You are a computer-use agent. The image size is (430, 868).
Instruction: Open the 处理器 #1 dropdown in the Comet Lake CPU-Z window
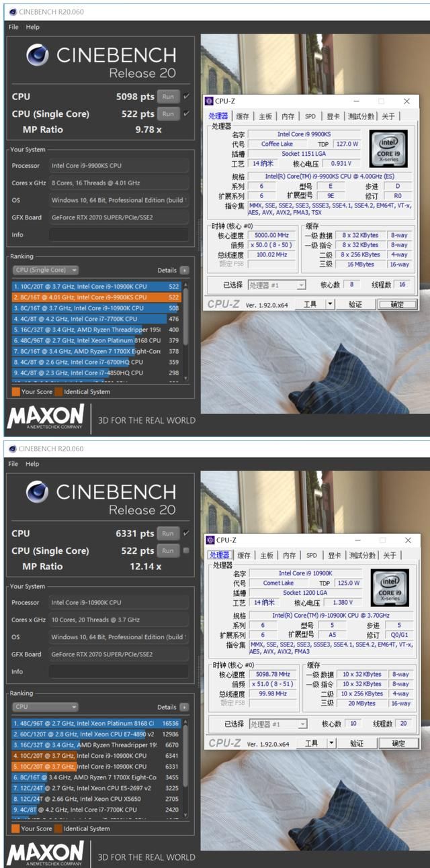pos(278,724)
